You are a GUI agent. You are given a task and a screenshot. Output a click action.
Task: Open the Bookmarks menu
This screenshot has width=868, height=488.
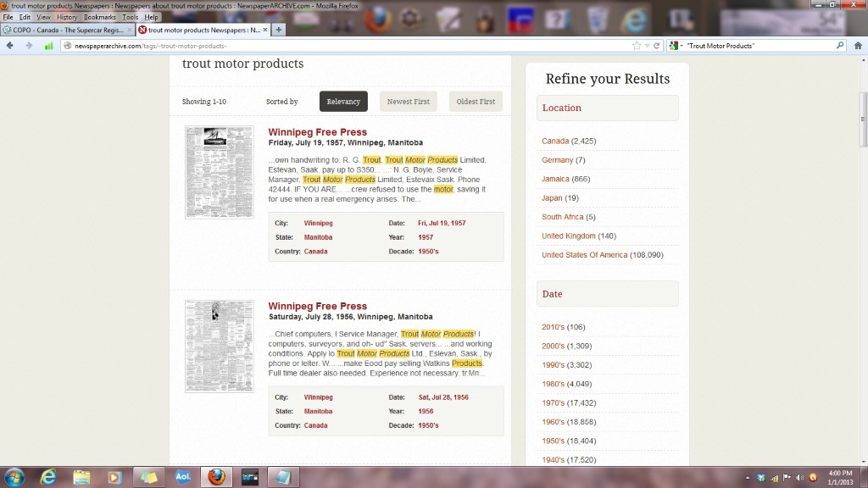coord(99,17)
